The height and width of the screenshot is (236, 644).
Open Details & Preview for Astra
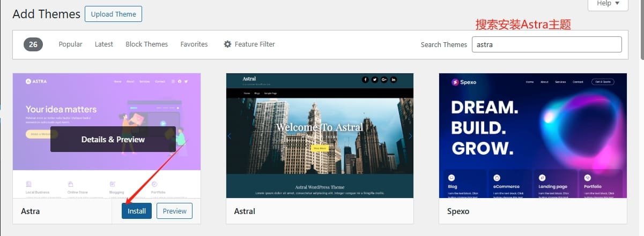pos(113,139)
